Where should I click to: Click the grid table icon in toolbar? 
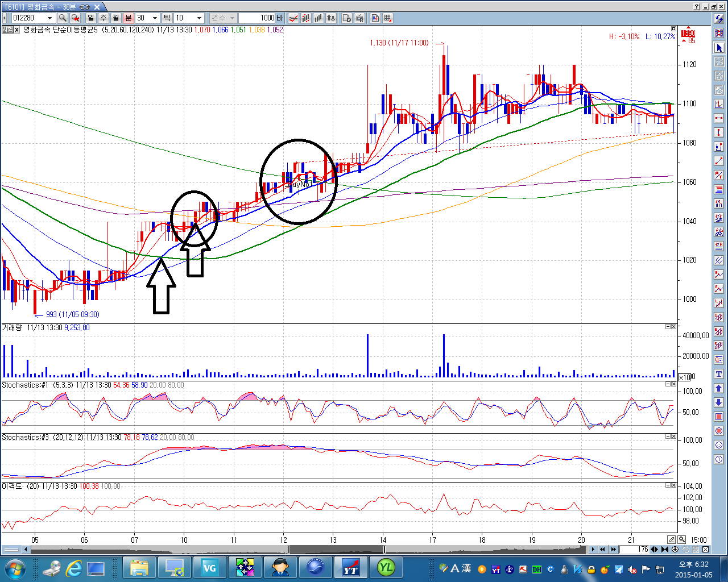click(x=388, y=18)
